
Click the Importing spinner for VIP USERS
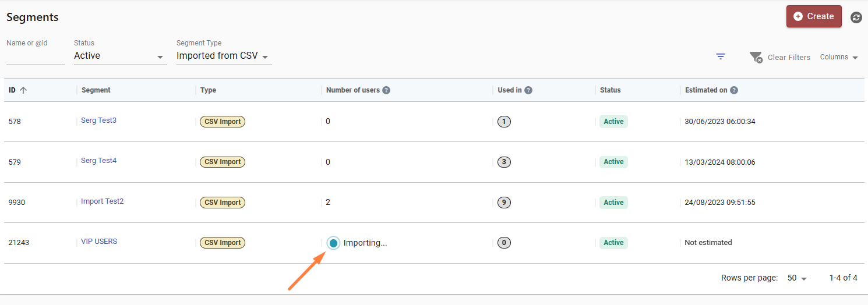coord(333,243)
